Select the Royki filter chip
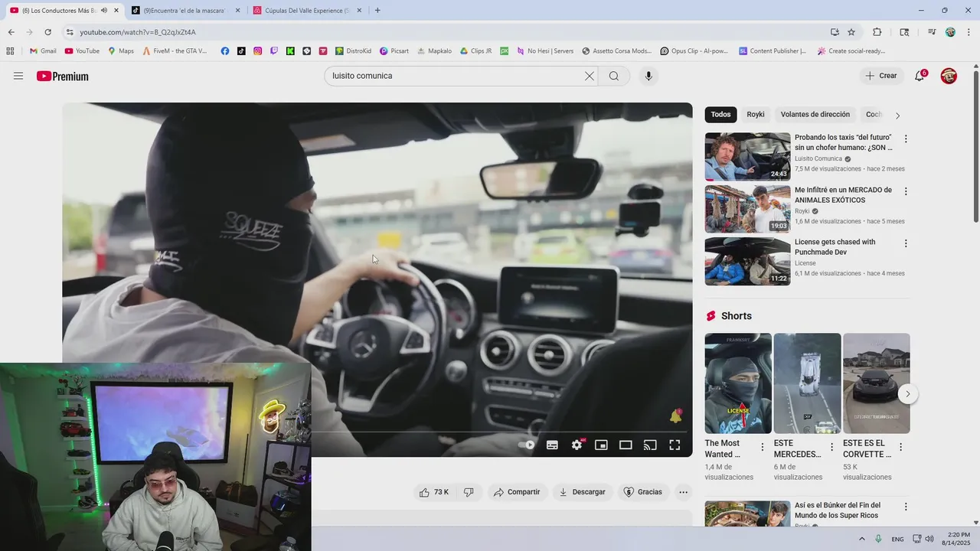The height and width of the screenshot is (551, 980). point(756,115)
